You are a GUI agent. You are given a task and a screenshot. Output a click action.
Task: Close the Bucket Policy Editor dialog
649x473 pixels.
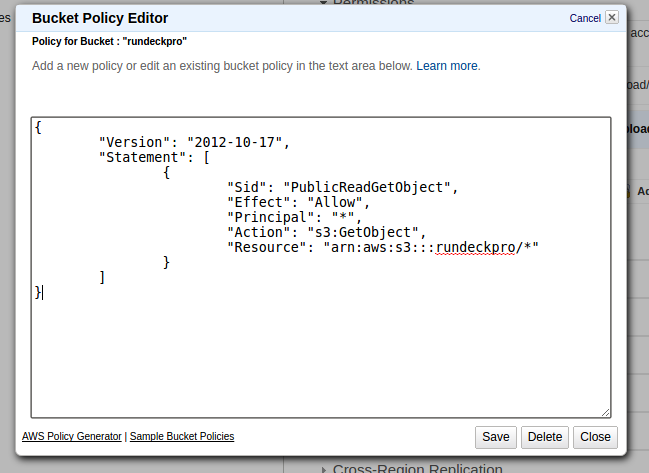[x=595, y=437]
